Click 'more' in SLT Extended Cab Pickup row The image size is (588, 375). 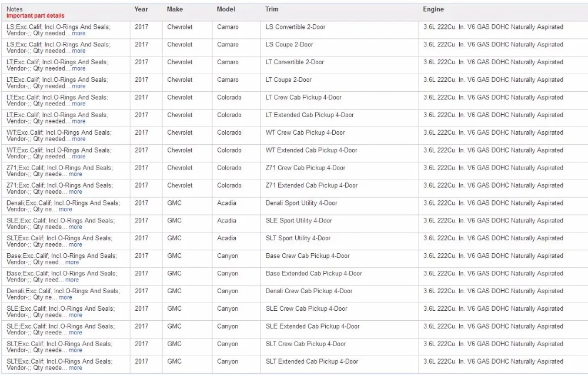75,368
